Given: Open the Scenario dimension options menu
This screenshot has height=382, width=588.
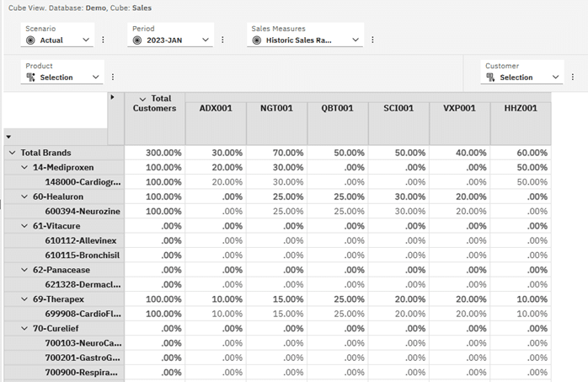Looking at the screenshot, I should tap(103, 40).
